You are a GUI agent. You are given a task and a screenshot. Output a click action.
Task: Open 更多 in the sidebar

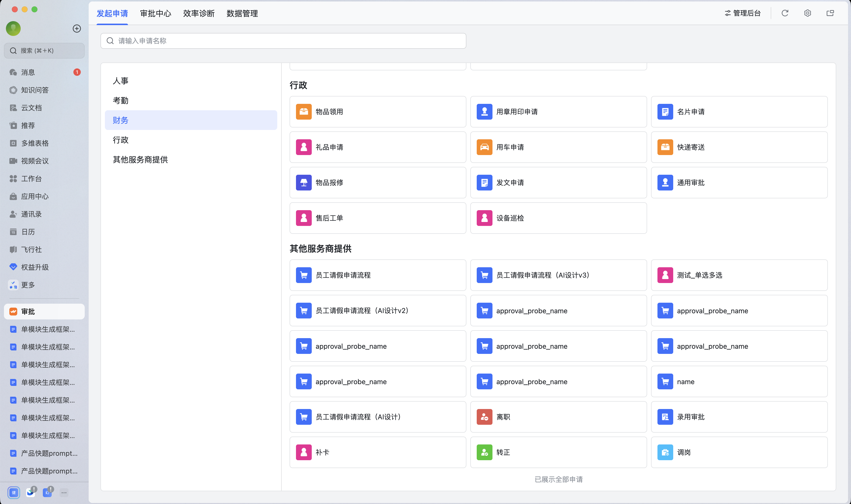pos(44,285)
